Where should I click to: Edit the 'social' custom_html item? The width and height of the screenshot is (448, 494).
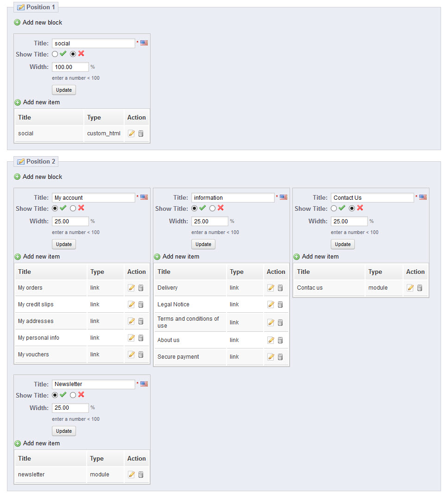click(131, 133)
